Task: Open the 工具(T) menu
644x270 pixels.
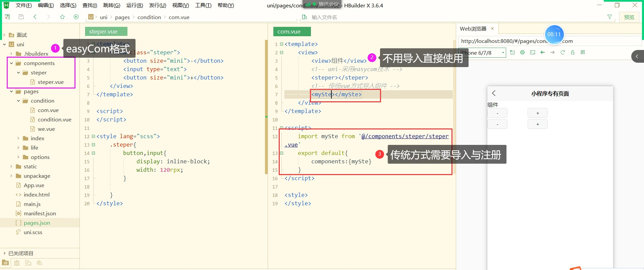Action: click(x=203, y=5)
